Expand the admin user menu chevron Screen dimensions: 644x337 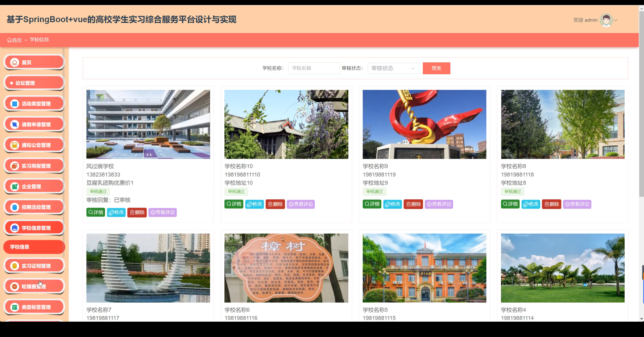point(616,20)
